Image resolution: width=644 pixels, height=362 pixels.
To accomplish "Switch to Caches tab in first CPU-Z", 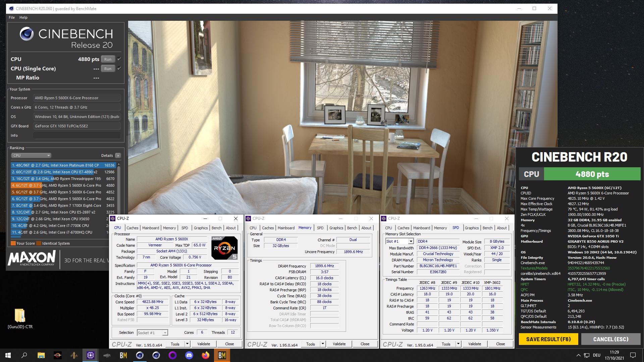I will pyautogui.click(x=132, y=228).
